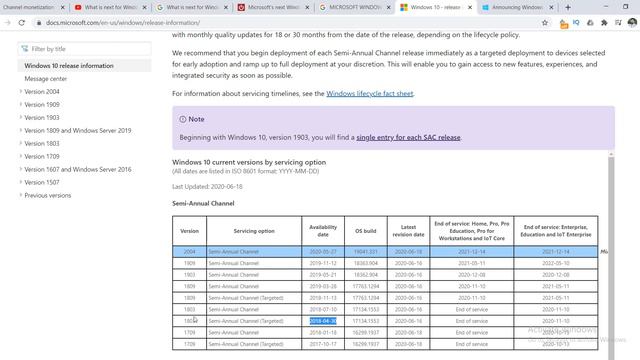Open the IQ extension icon
Viewport: 640px width, 360px height.
tap(576, 23)
